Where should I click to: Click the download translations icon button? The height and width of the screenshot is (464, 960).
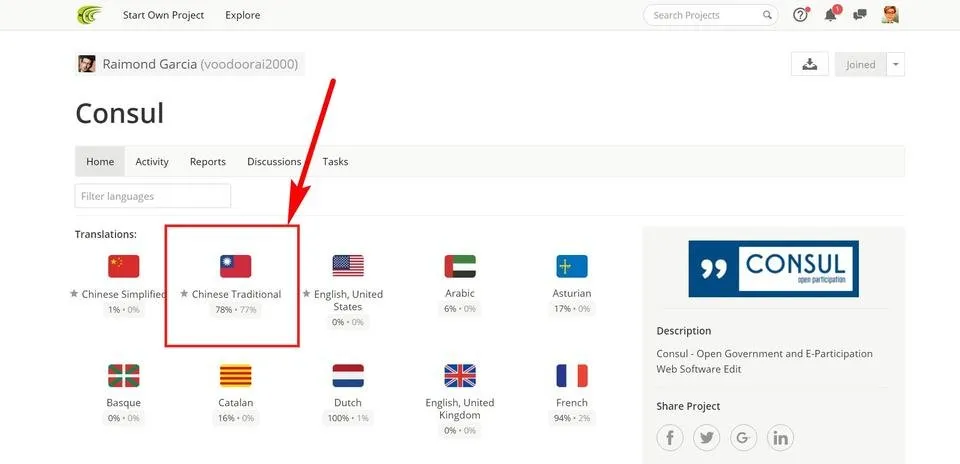[809, 64]
